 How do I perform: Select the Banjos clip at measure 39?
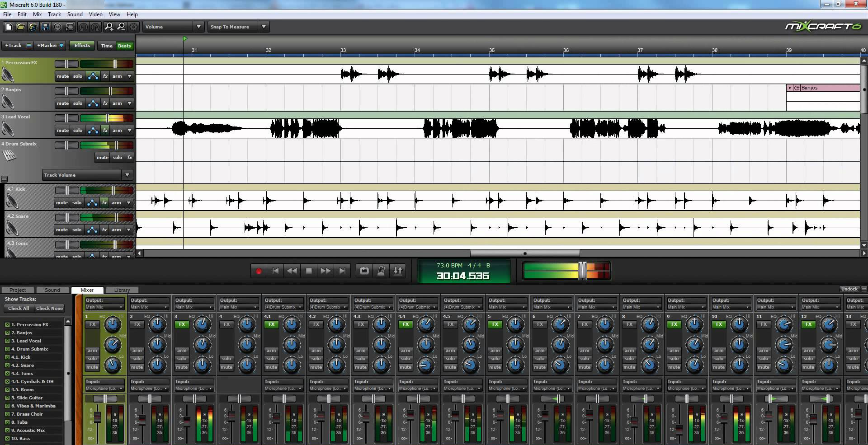(x=823, y=88)
